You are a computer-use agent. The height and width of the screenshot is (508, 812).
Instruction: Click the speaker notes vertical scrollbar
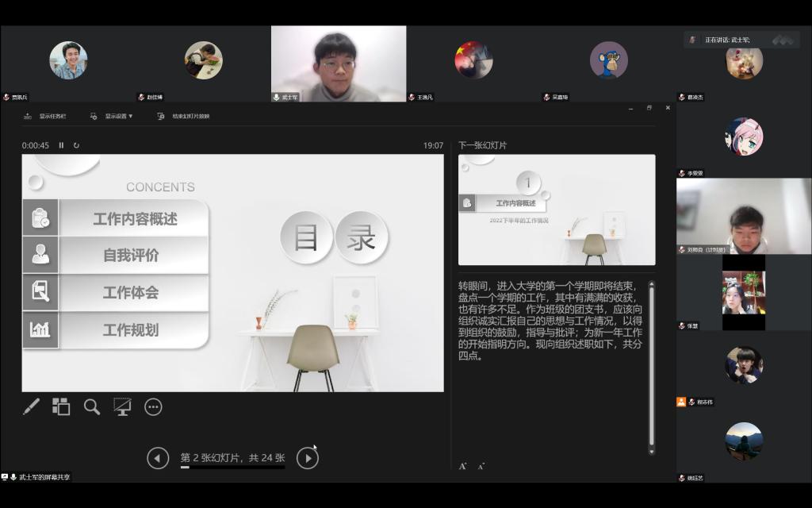(652, 365)
